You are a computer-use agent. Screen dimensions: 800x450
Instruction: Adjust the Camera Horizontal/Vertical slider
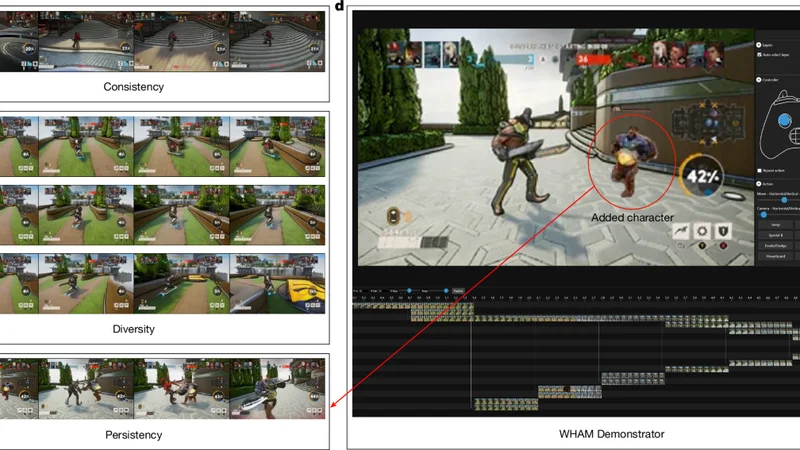(764, 214)
